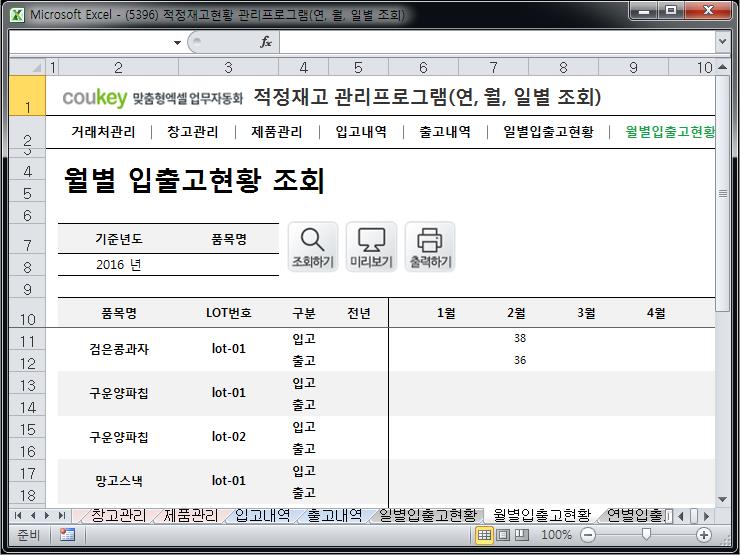
Task: Click the coukey logo
Action: point(94,98)
